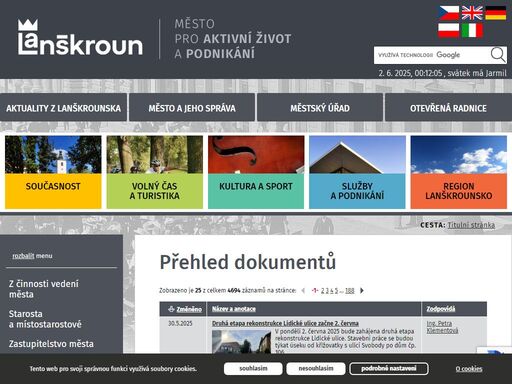The width and height of the screenshot is (512, 384).
Task: Click date cell 30.5.2025
Action: [x=180, y=323]
